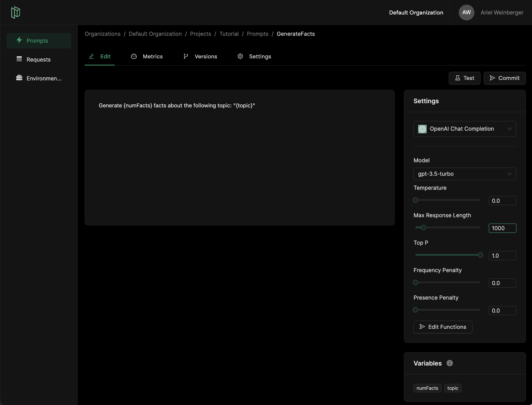Click the Tutorial breadcrumb link

pos(229,34)
